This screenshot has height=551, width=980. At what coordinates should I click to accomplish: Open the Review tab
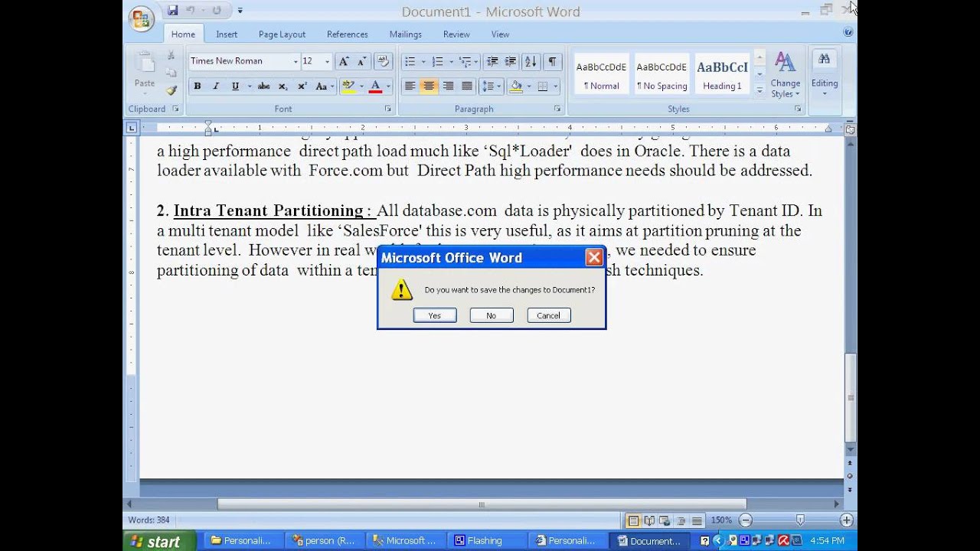(x=456, y=34)
